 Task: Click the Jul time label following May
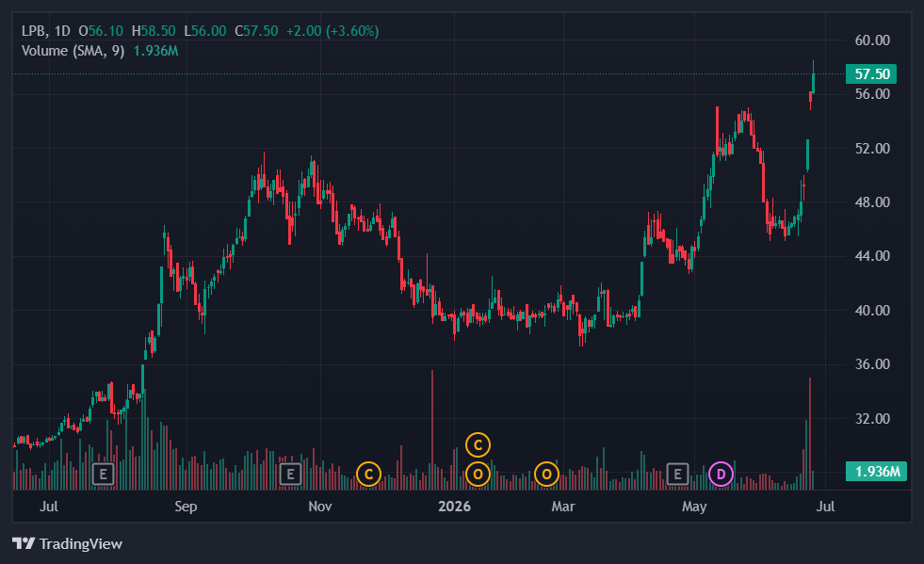(x=826, y=507)
